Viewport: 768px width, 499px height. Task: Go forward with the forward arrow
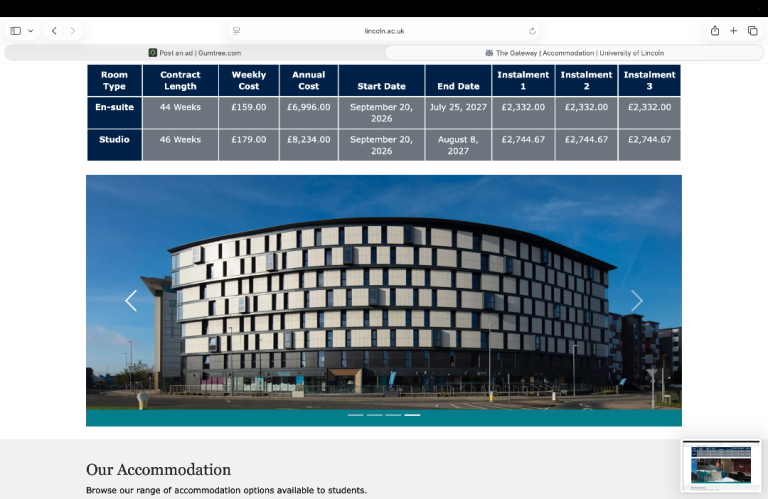click(72, 31)
